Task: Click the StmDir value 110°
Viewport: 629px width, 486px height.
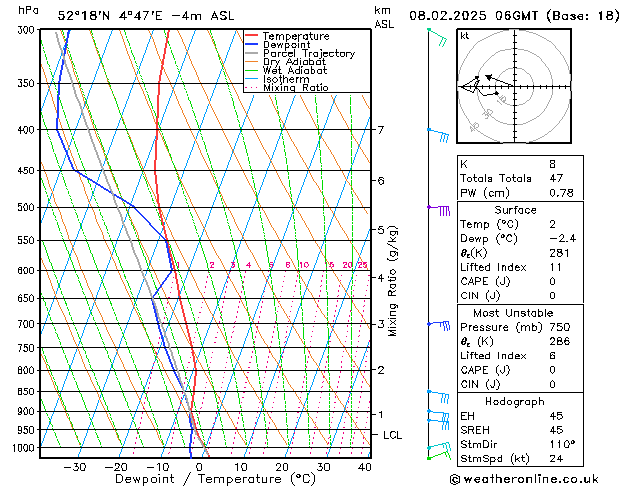Action: coord(562,444)
